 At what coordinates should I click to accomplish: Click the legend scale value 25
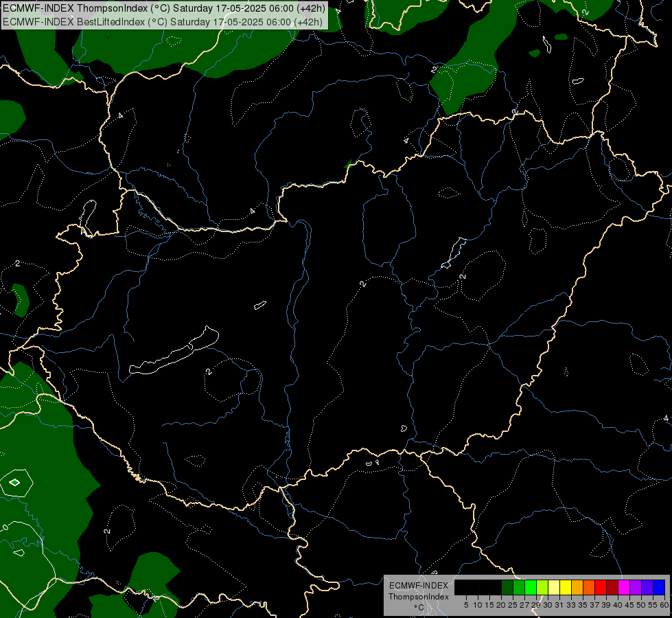513,605
